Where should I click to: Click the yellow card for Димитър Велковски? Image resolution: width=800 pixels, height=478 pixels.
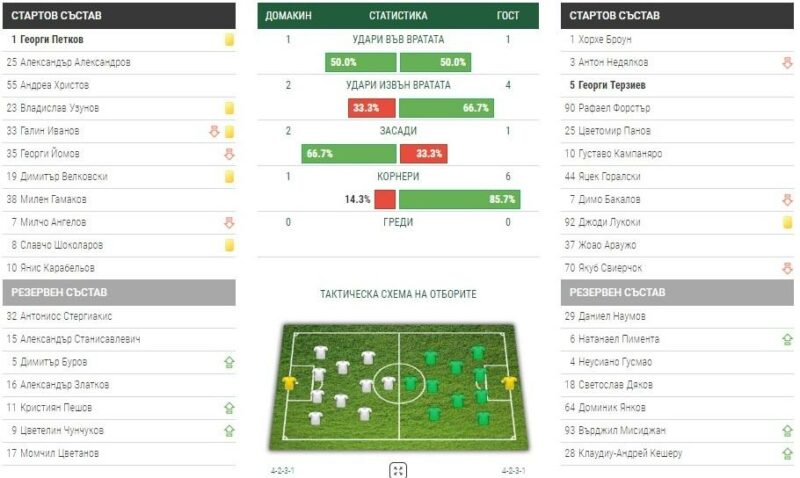229,177
